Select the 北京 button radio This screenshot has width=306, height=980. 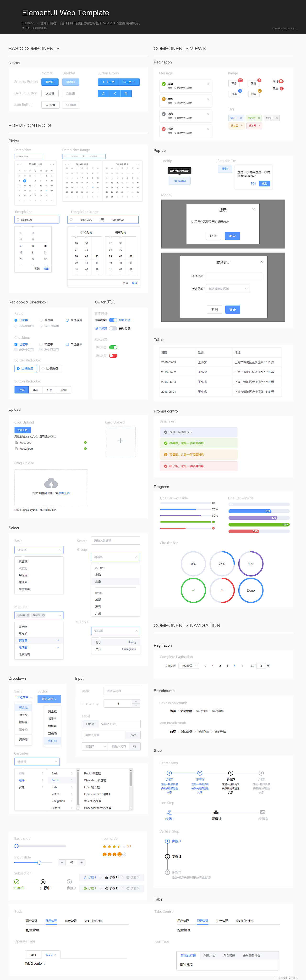35,390
